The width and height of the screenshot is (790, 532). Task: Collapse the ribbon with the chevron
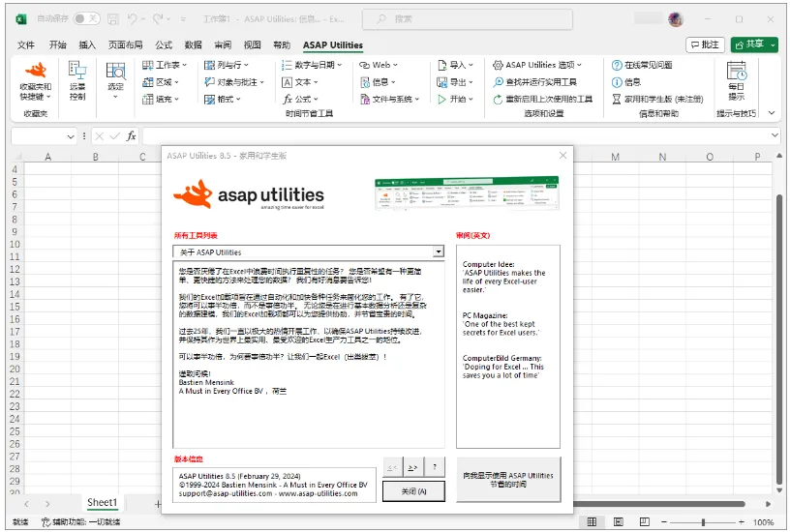[x=772, y=113]
